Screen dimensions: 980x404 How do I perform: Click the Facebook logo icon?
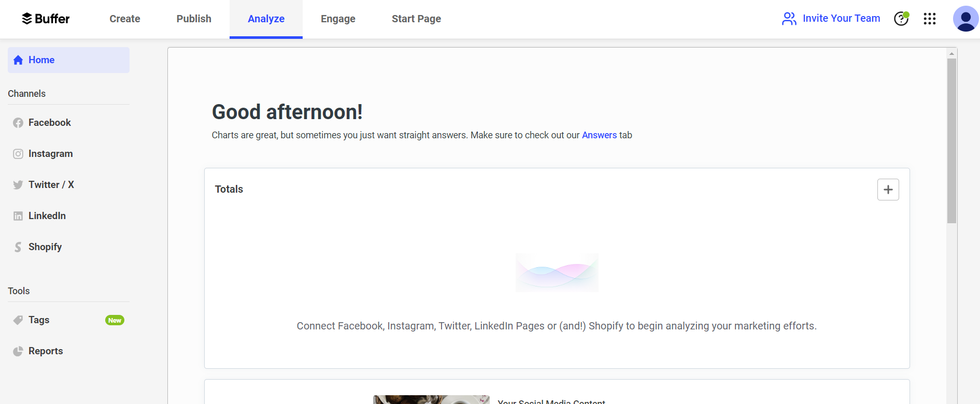click(18, 123)
